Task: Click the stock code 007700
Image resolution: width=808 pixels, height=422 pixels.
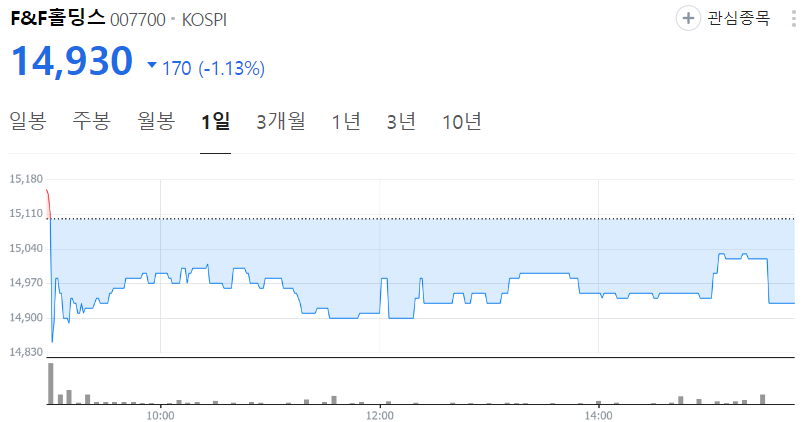Action: click(x=138, y=20)
